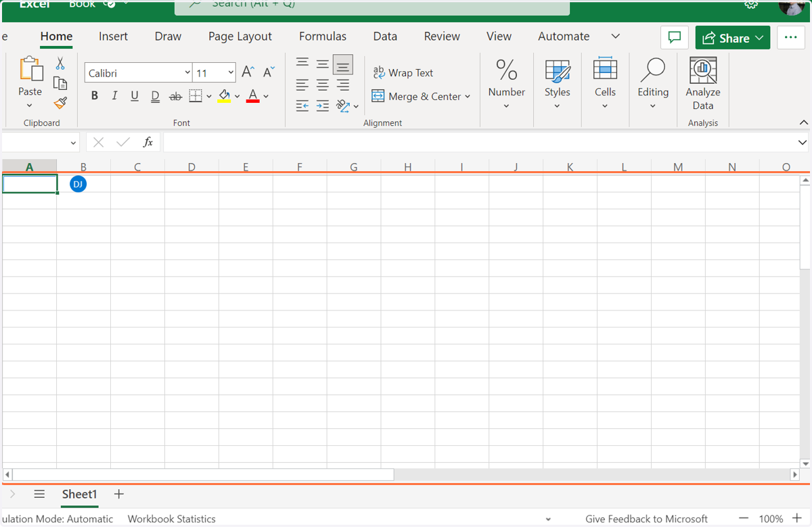This screenshot has width=812, height=527.
Task: Open the Paste options arrow
Action: tap(30, 106)
